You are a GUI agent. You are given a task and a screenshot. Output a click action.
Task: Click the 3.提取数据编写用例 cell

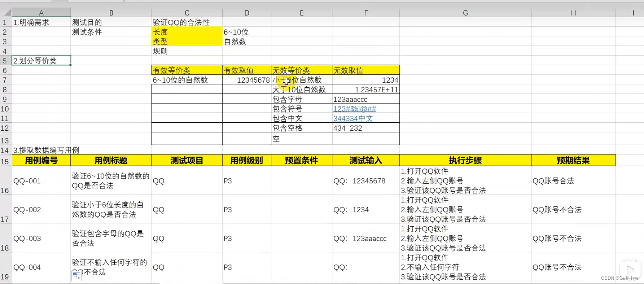click(41, 150)
